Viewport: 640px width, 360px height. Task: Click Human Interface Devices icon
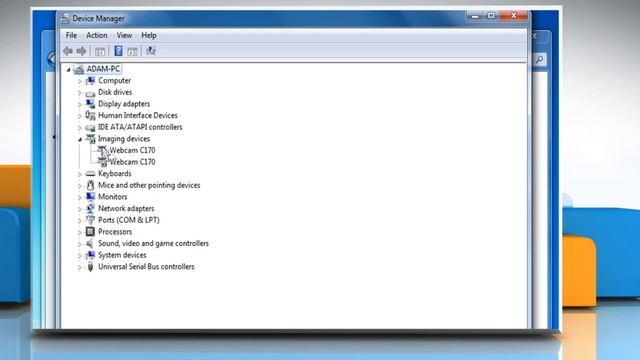90,116
